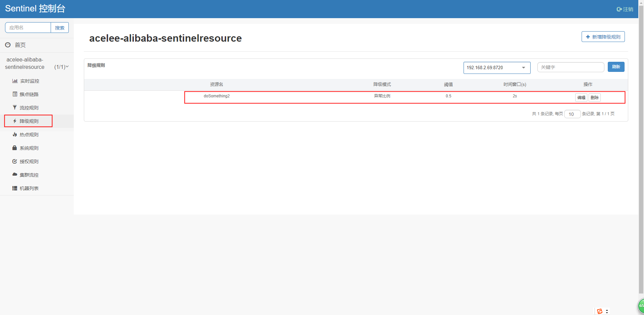Delete the doSomething2 rule with 删除
The height and width of the screenshot is (315, 644).
pyautogui.click(x=595, y=98)
